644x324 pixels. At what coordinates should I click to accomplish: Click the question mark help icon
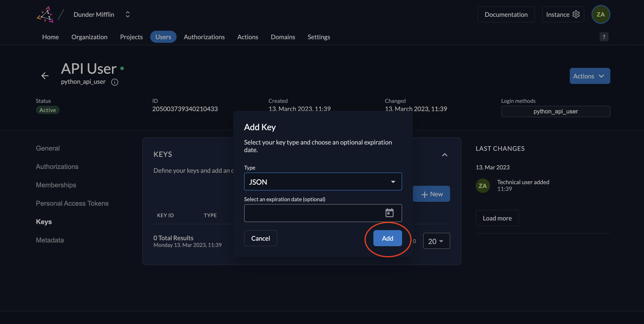click(604, 37)
